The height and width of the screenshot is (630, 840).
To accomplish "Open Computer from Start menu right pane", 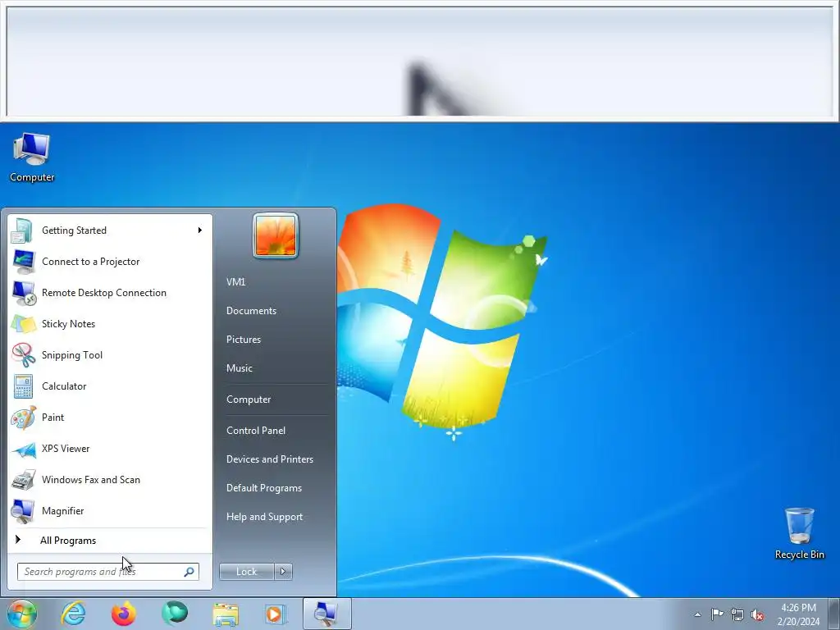I will [249, 399].
